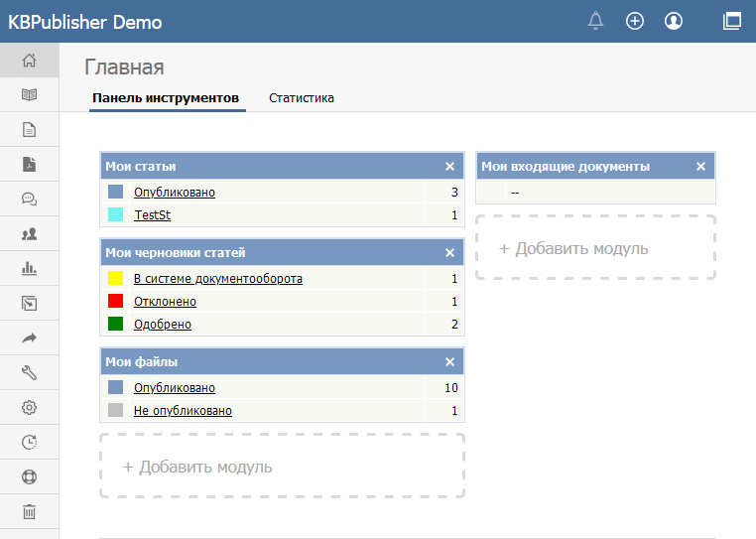
Task: Open the trash bin icon in sidebar
Action: 29,511
